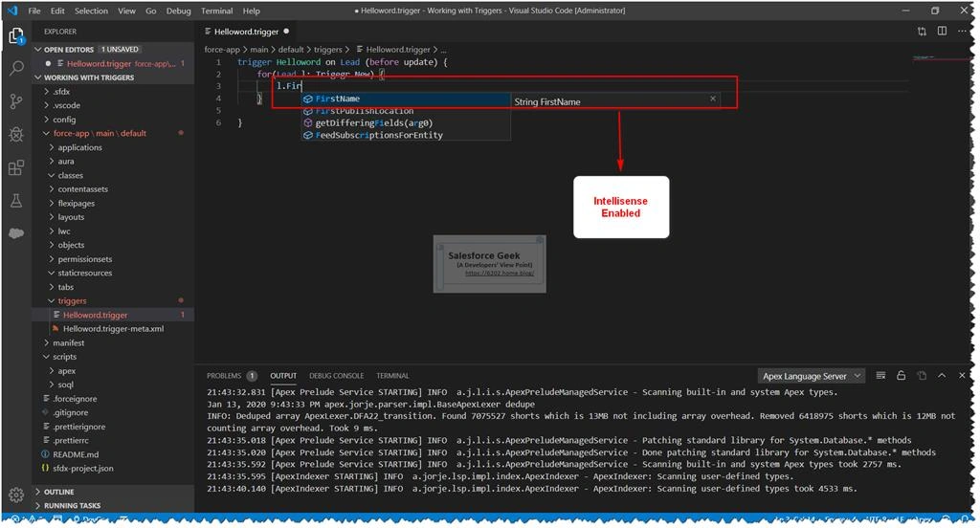Open the Debug menu
This screenshot has width=980, height=528.
click(x=178, y=11)
